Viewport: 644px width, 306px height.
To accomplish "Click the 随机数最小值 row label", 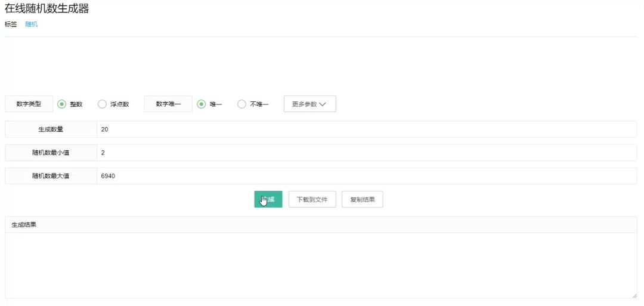I will [x=51, y=153].
